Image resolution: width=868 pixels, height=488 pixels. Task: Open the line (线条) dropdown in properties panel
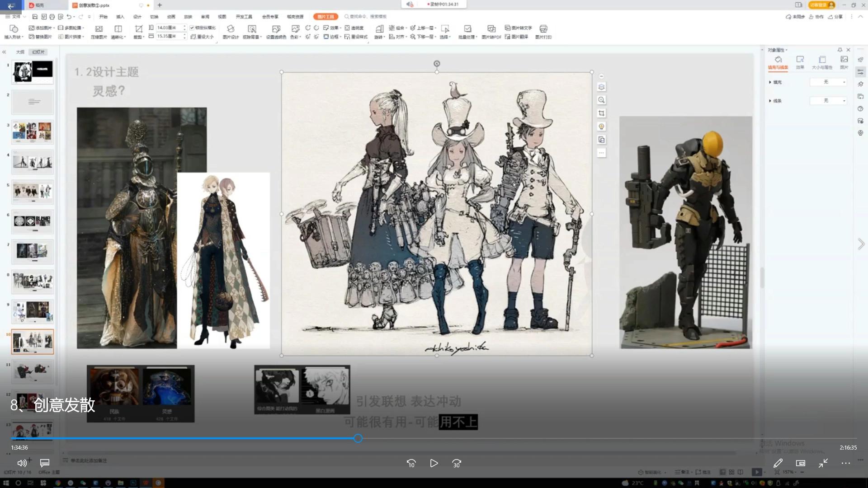(x=828, y=101)
